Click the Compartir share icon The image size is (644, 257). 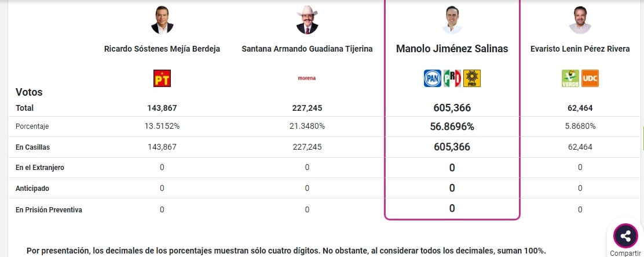[625, 236]
